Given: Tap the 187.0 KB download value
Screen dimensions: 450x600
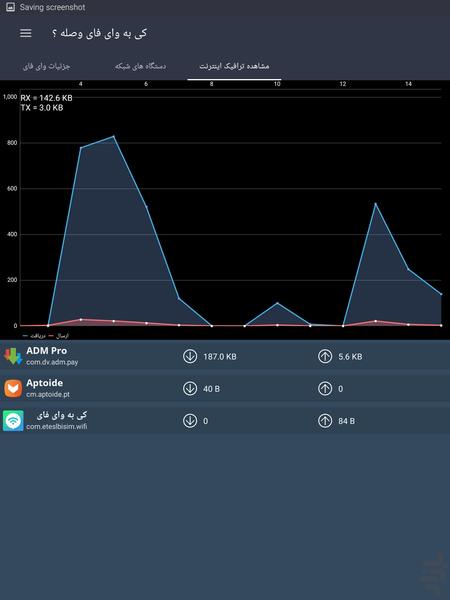Looking at the screenshot, I should pos(220,357).
